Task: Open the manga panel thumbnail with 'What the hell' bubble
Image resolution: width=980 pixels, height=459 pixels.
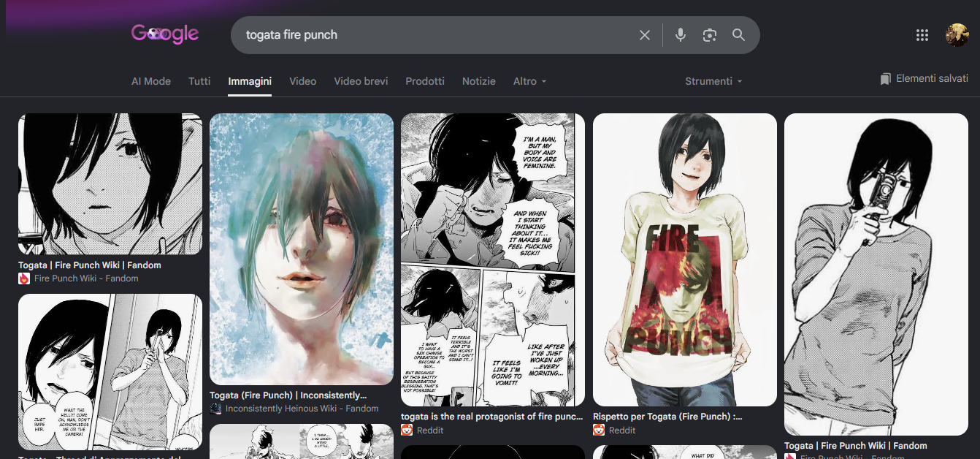Action: [x=110, y=372]
